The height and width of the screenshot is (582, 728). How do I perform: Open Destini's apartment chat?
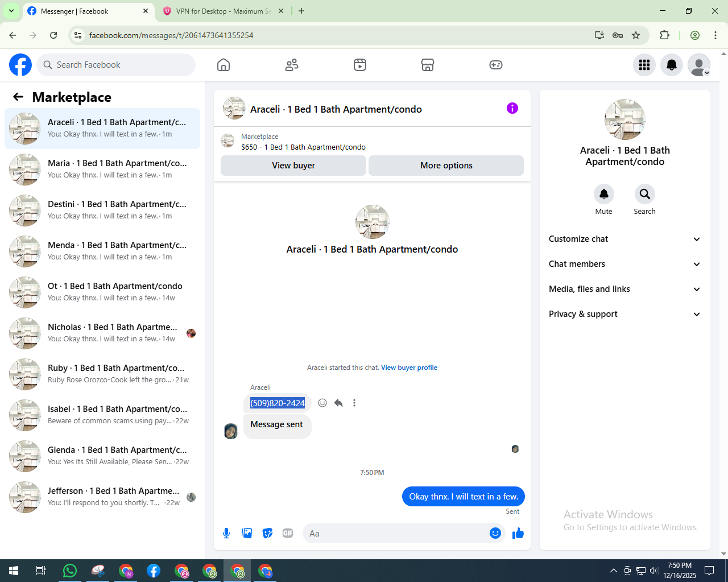point(102,210)
